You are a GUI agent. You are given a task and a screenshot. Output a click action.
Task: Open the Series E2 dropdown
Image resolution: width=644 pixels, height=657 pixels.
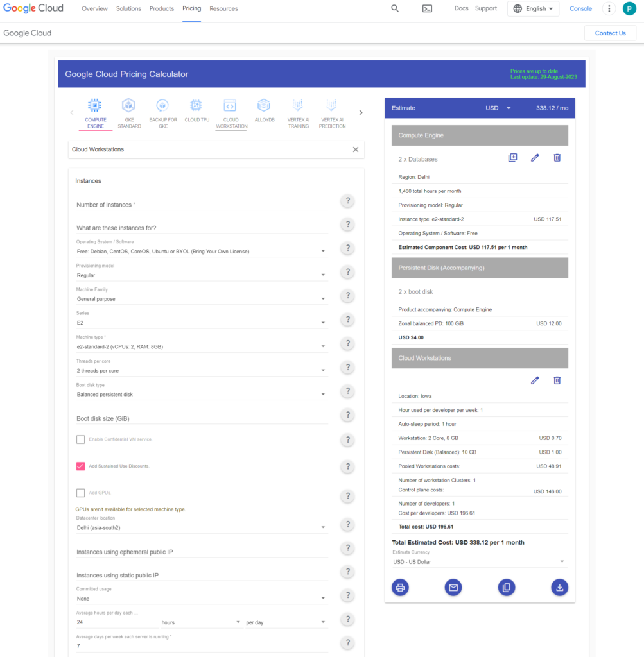click(x=202, y=323)
